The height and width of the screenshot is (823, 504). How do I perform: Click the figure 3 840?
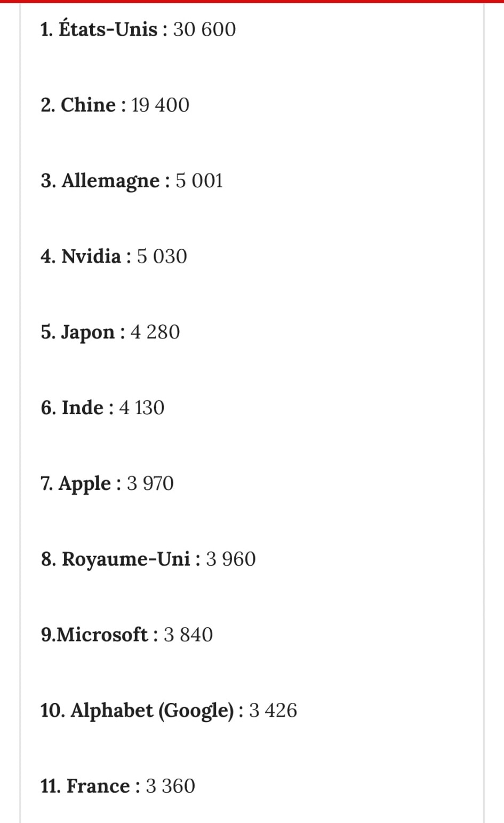click(188, 635)
